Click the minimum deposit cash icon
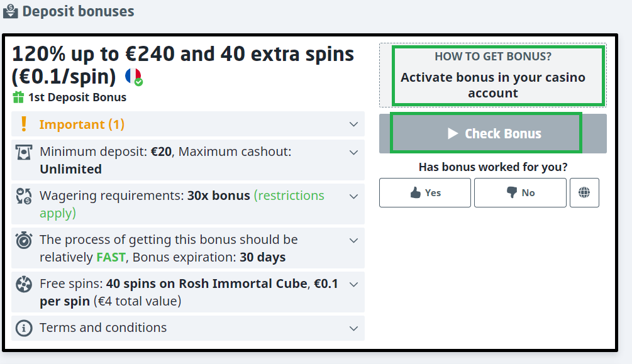Viewport: 632px width, 364px height. click(x=24, y=153)
